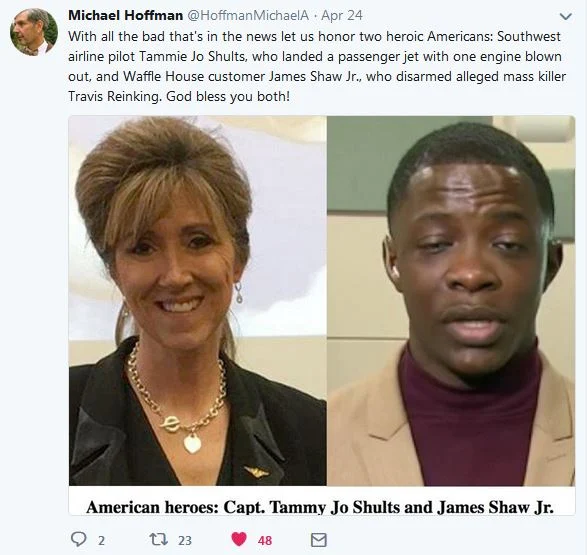Expand the tweet options chevron
The height and width of the screenshot is (555, 587).
pyautogui.click(x=565, y=16)
